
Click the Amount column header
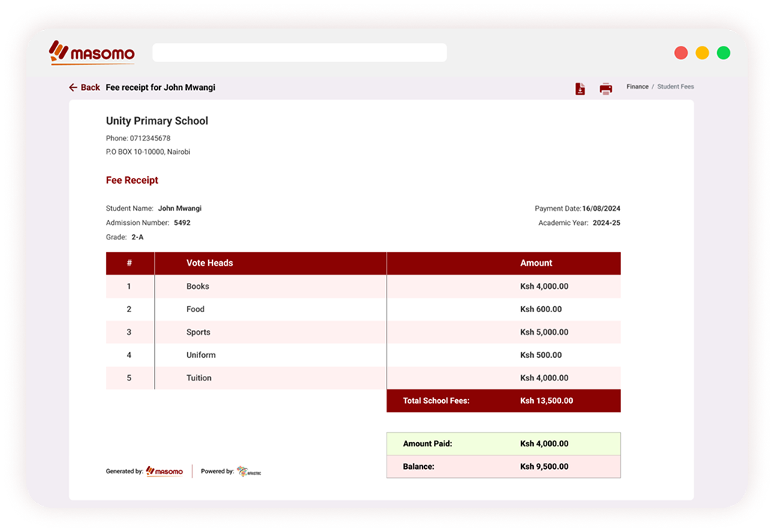click(x=535, y=263)
